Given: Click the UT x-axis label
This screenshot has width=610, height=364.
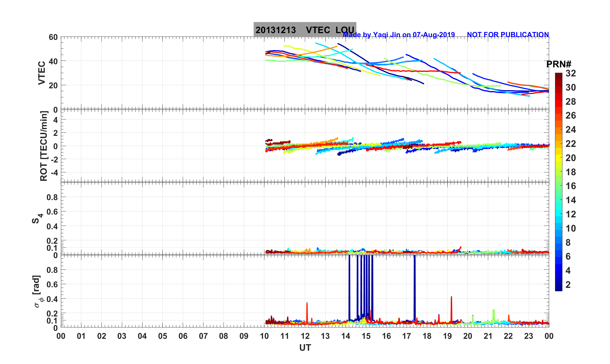Looking at the screenshot, I should 305,348.
